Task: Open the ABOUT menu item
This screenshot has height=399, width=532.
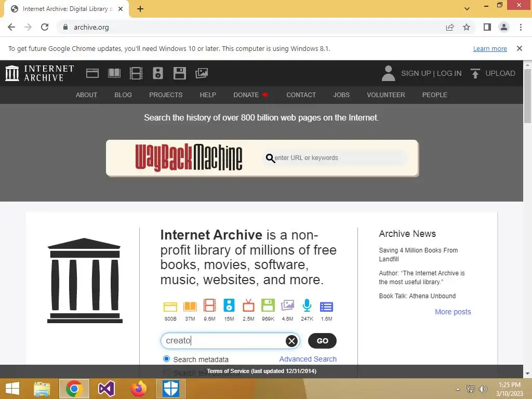Action: point(86,95)
